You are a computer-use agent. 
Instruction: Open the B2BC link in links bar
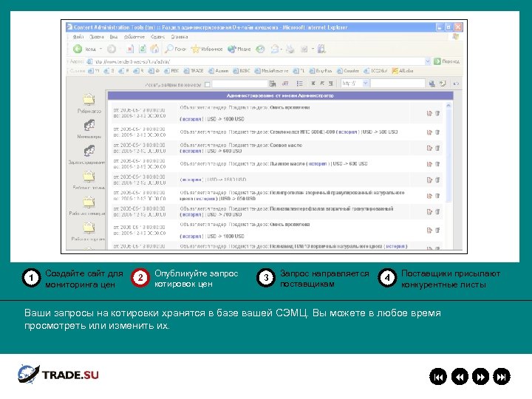pyautogui.click(x=242, y=71)
